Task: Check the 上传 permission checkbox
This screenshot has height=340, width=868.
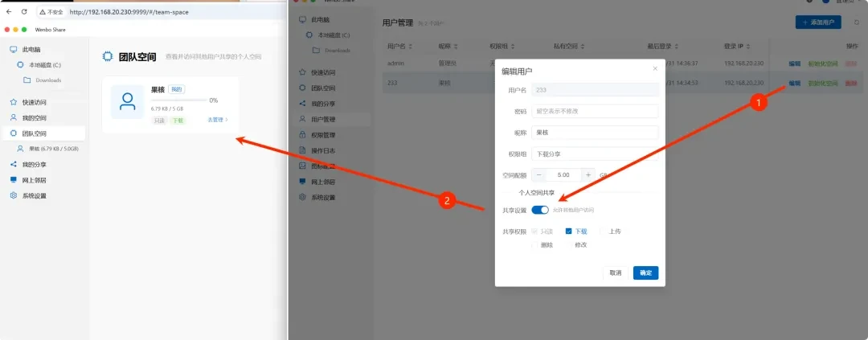Action: pos(603,231)
